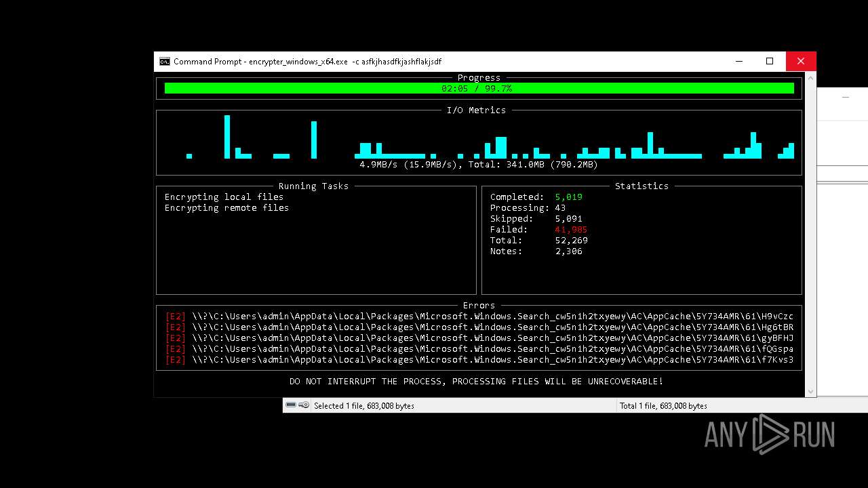Click the 'Running Tasks' panel heading

click(x=313, y=186)
